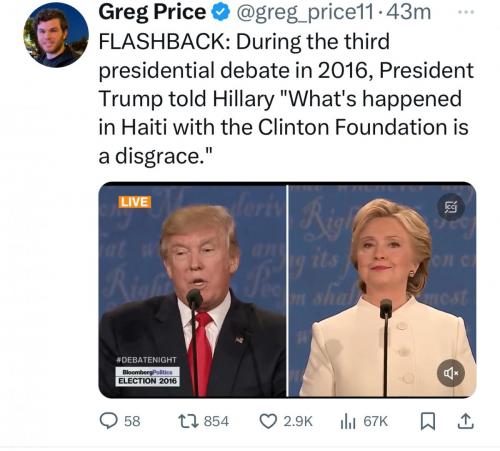Click the 854 retweets count
This screenshot has height=451, width=500.
pyautogui.click(x=216, y=422)
